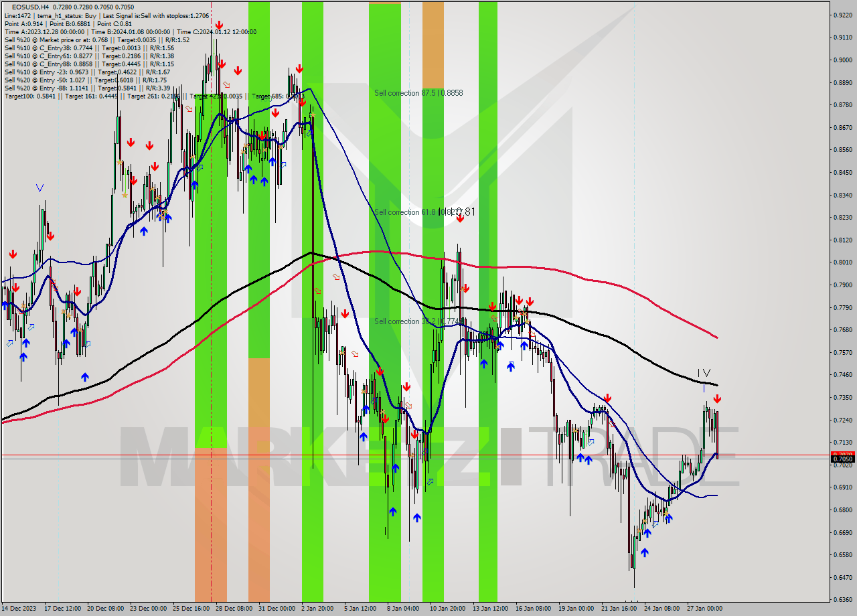Screen dimensions: 857x616
Task: Click the '31 Dec 00:00' time axis label
Action: [277, 609]
